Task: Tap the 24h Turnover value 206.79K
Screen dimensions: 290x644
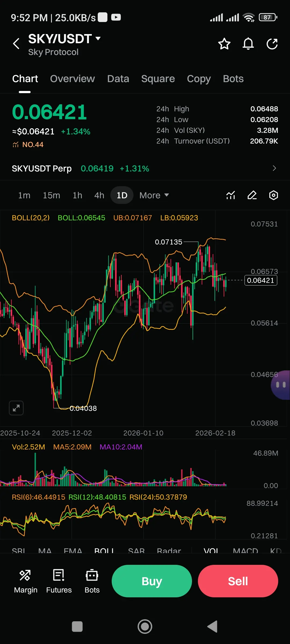Action: 264,141
